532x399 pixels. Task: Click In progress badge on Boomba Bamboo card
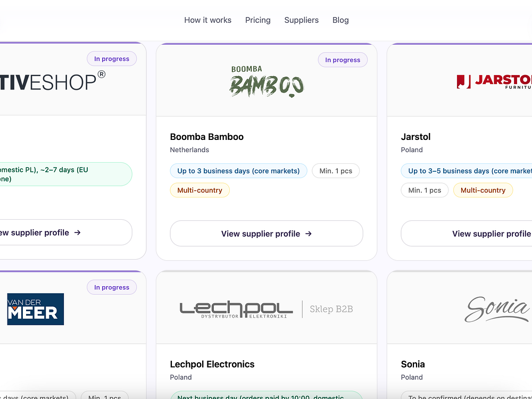[343, 60]
